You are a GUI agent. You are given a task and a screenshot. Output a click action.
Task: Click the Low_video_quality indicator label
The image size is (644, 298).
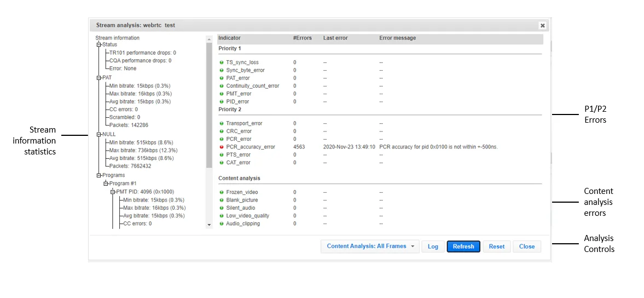(x=248, y=216)
